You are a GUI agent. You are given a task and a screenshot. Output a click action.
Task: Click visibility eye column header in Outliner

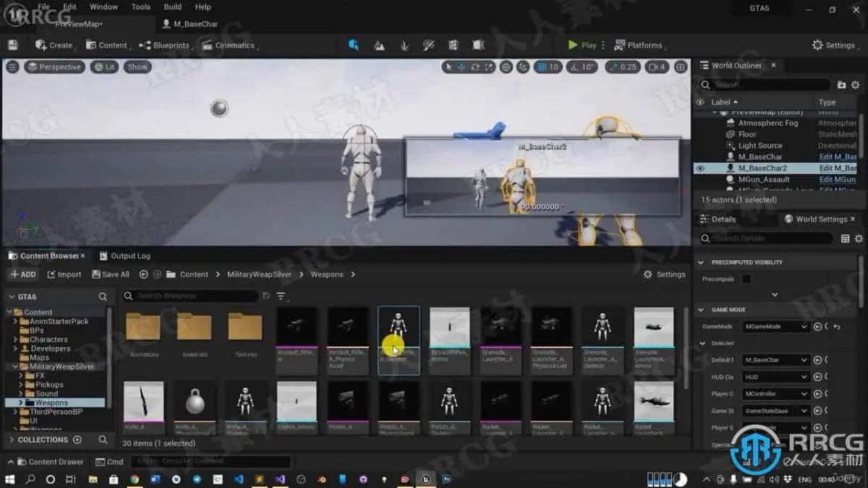pos(699,103)
